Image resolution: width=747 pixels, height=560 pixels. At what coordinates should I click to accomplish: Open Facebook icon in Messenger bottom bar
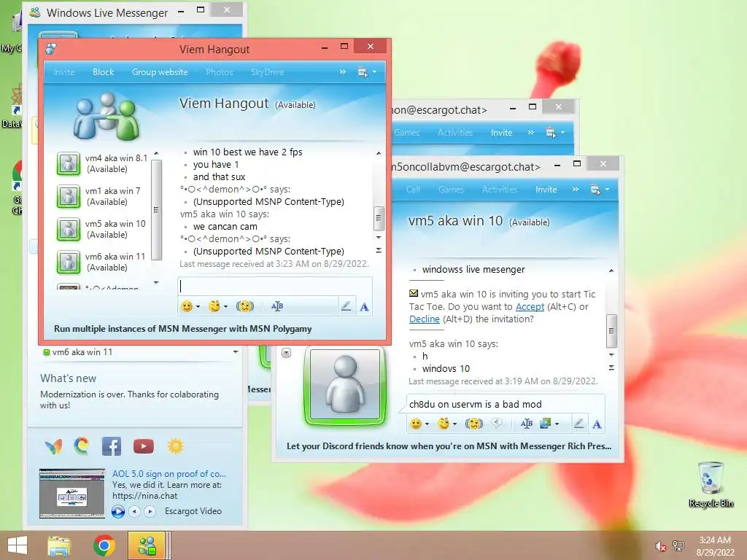click(112, 446)
